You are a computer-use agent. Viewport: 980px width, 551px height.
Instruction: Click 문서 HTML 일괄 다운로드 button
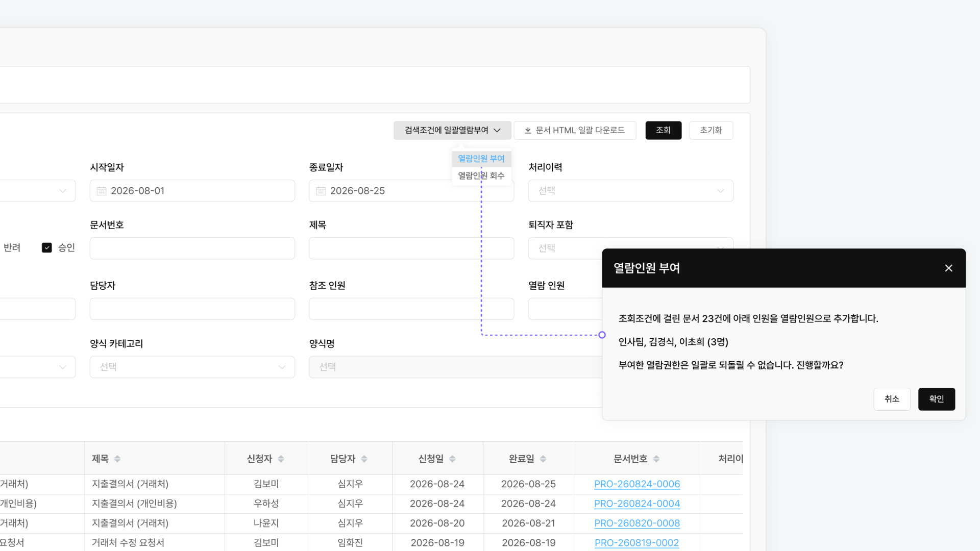tap(575, 130)
